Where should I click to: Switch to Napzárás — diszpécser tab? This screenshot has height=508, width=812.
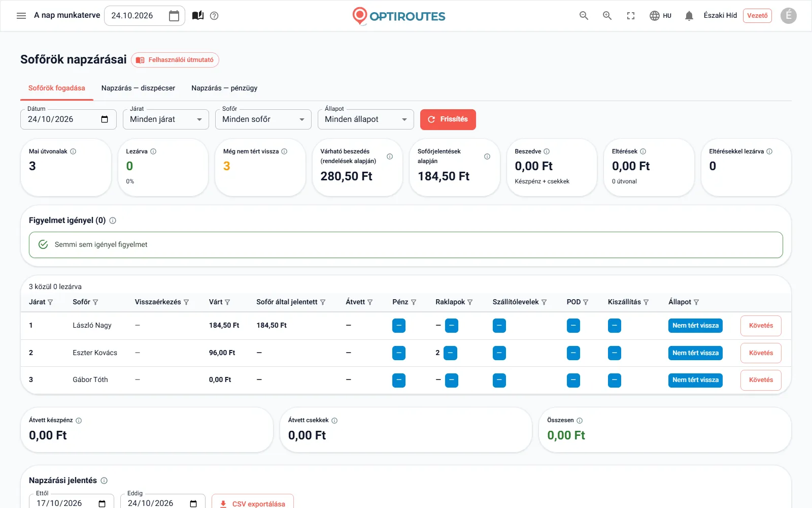138,88
